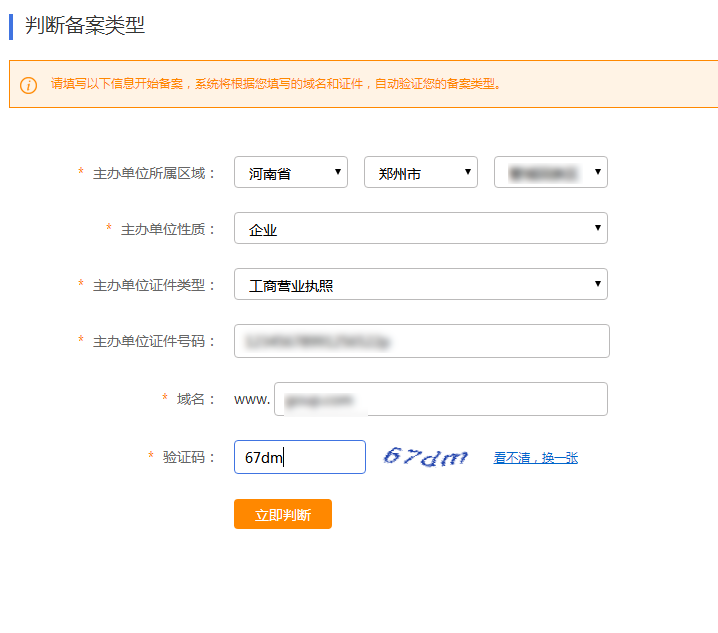This screenshot has width=718, height=633.
Task: Expand the 郑州市 city dropdown
Action: (420, 173)
